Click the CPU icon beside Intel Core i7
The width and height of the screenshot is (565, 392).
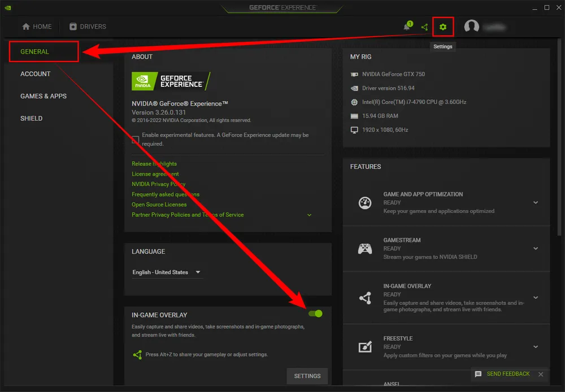point(354,102)
